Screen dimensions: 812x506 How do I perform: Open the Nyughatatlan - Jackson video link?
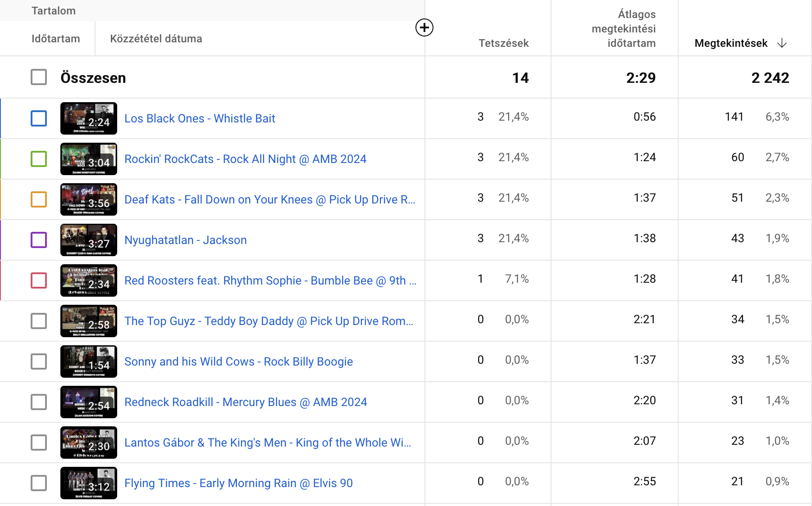point(185,240)
